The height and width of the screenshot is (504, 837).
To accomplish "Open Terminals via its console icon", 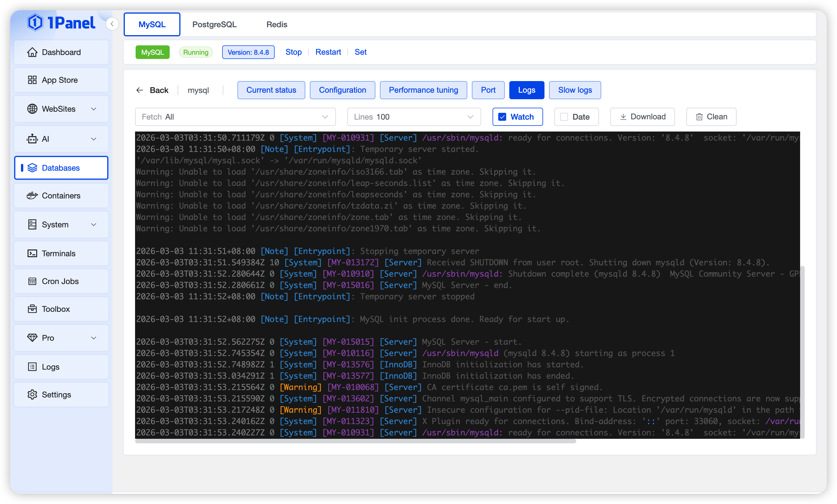I will 32,253.
